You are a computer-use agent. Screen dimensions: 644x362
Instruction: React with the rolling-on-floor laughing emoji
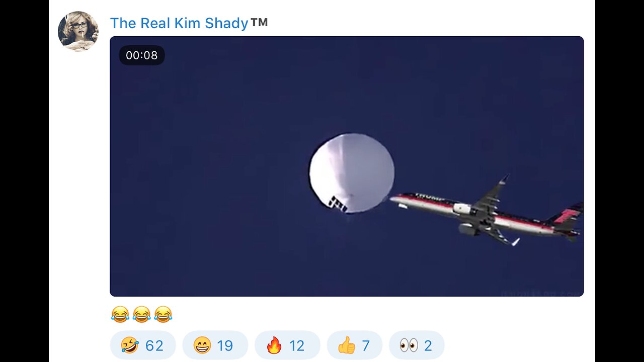(130, 346)
